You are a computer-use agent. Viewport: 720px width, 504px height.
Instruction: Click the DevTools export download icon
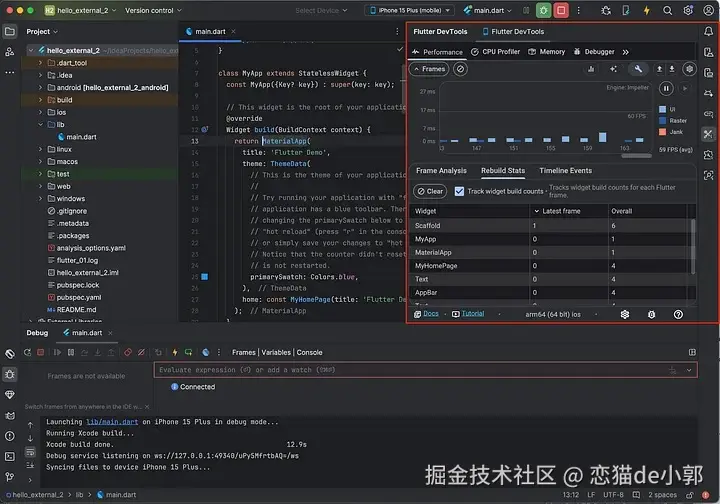click(x=672, y=69)
